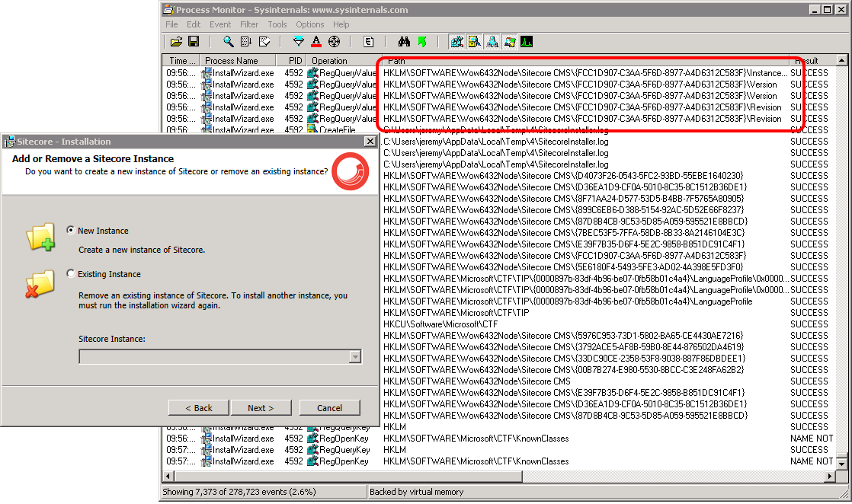
Task: Click the 'Showing 7,373 of 278,723 events' status text
Action: pyautogui.click(x=239, y=492)
